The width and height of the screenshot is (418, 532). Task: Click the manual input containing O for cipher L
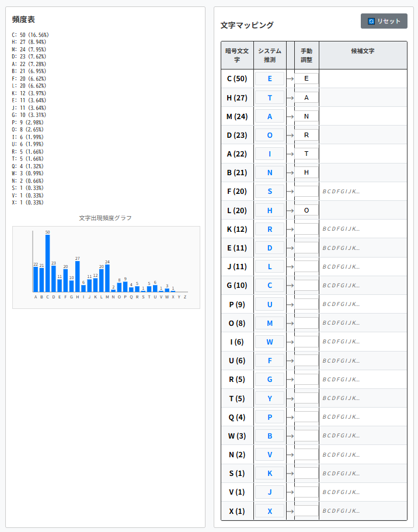click(306, 210)
